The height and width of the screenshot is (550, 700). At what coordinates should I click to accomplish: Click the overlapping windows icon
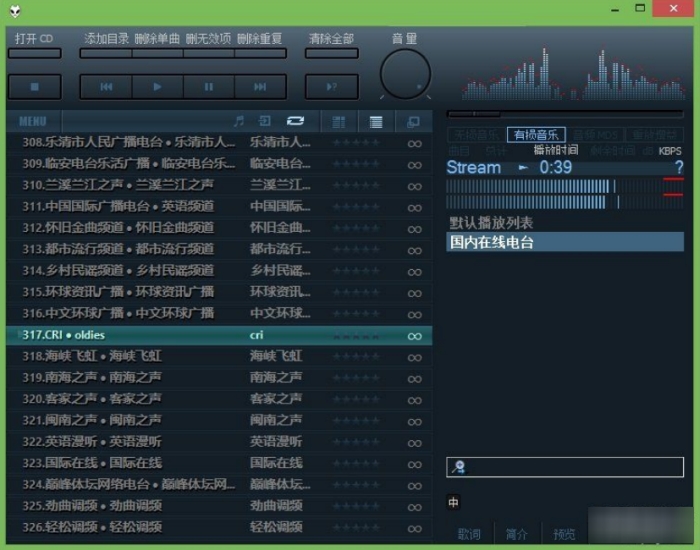[413, 122]
